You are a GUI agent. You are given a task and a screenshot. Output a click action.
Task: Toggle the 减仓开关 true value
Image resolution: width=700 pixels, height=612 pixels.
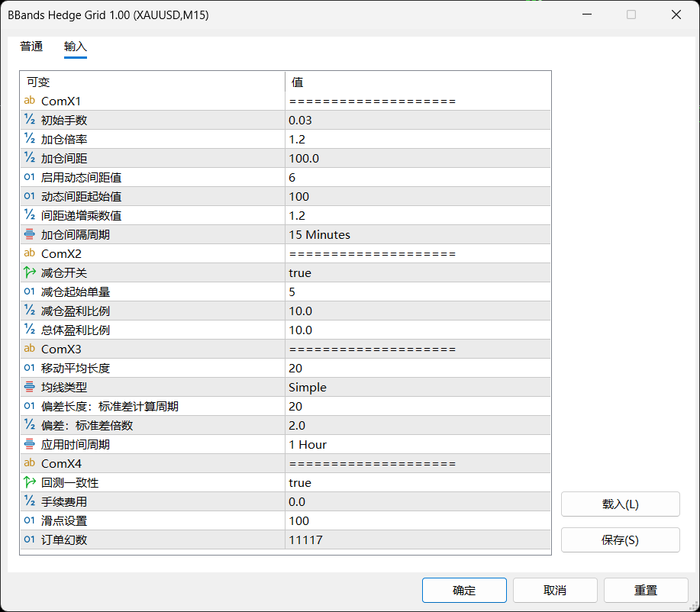[x=418, y=272]
